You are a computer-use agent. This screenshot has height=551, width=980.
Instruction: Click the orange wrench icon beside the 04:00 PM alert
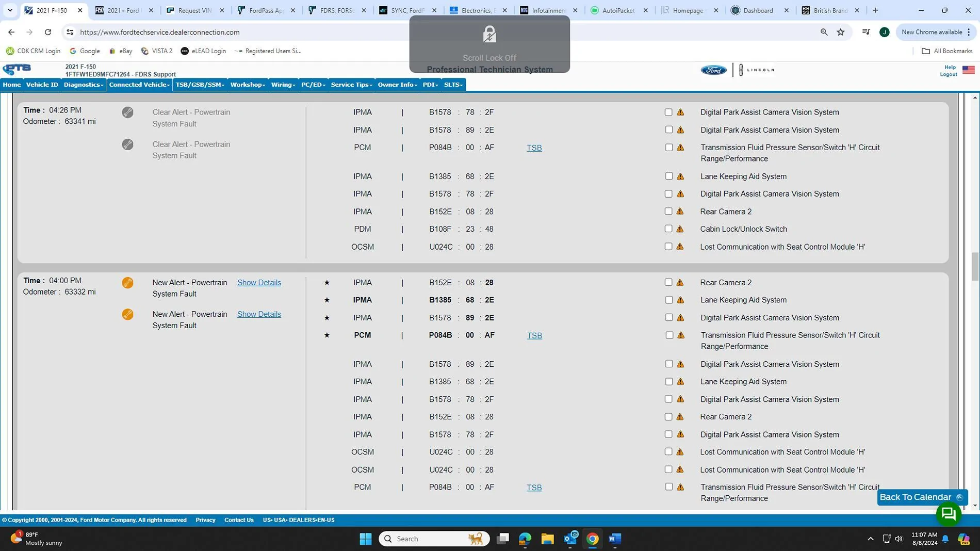click(127, 283)
